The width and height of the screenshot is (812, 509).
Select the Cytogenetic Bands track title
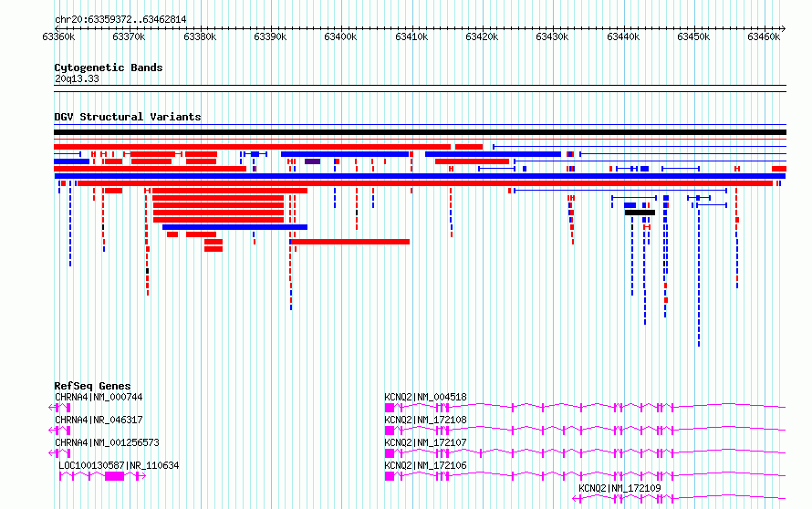[x=109, y=68]
